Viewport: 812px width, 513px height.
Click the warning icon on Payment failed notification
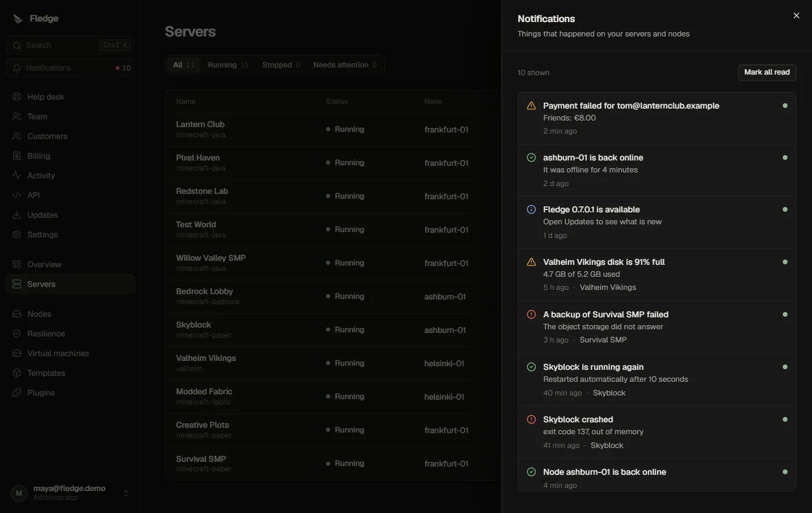[531, 106]
